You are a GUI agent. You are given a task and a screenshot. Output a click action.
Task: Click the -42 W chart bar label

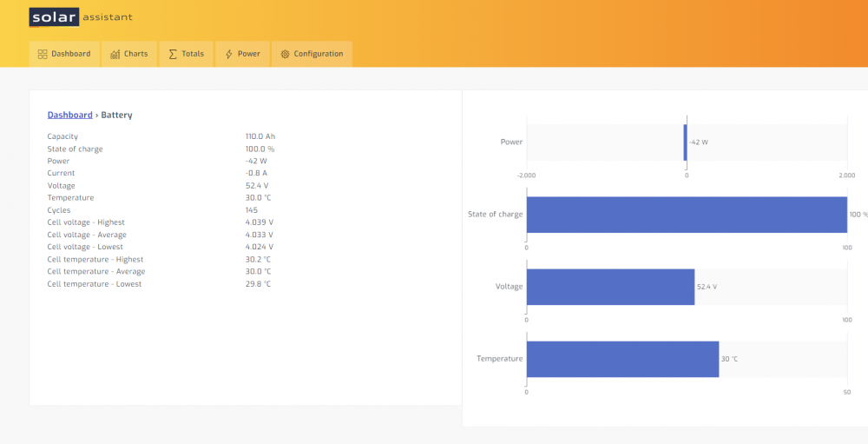[699, 142]
